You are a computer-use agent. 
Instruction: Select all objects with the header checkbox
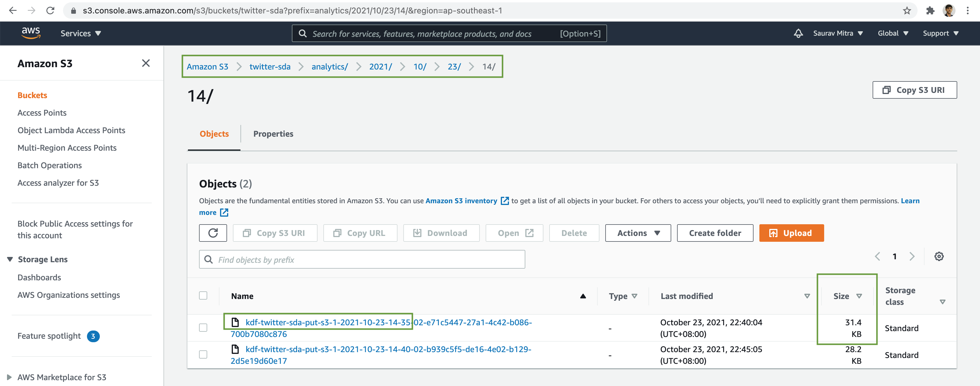pyautogui.click(x=203, y=296)
